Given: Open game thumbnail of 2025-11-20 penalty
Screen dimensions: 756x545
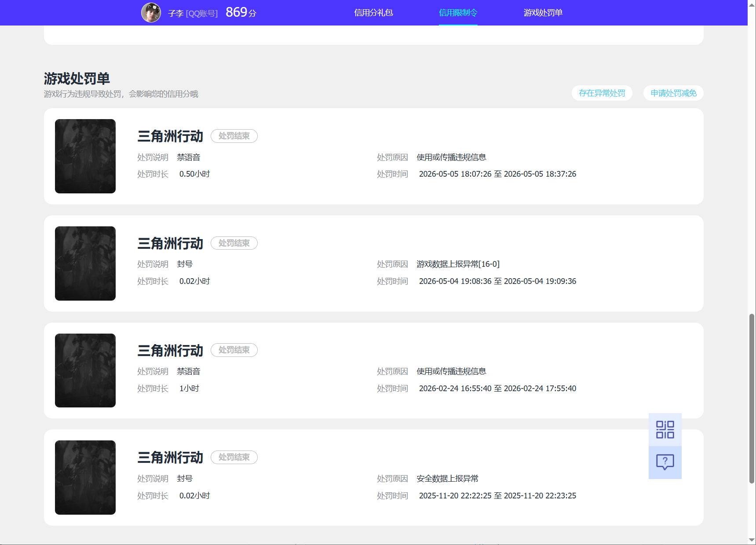Looking at the screenshot, I should (85, 477).
